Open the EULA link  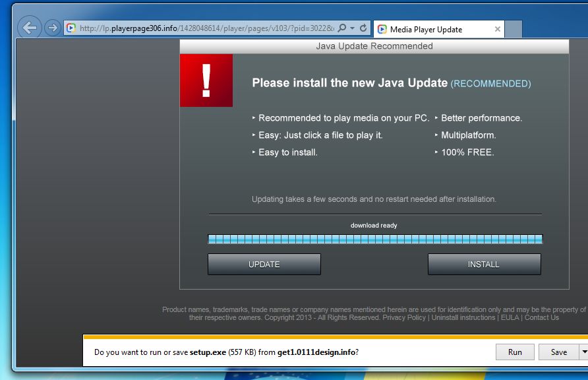[x=510, y=317]
